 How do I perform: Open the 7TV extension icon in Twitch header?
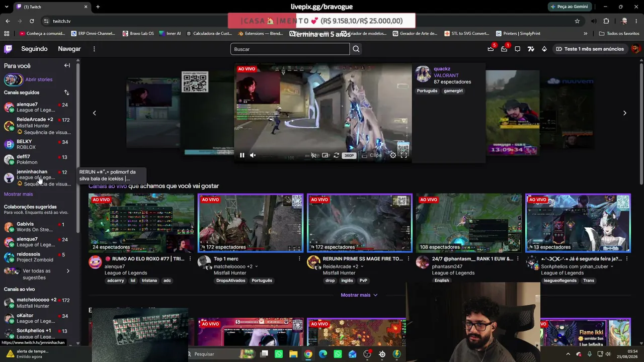(x=531, y=49)
